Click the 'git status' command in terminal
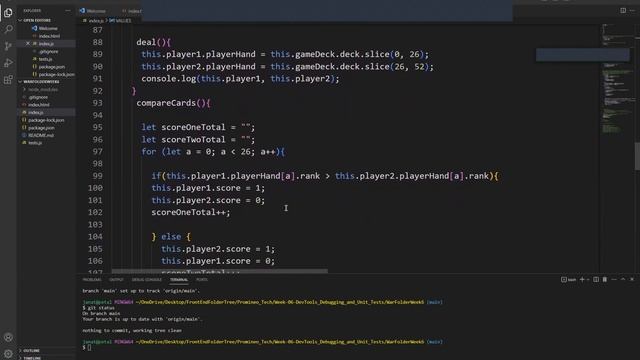Image resolution: width=640 pixels, height=360 pixels. 100,308
